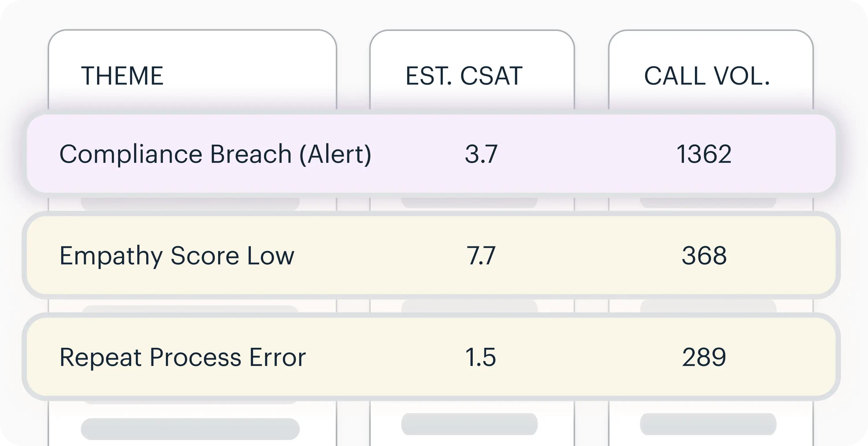Click the 368 call volume cell
The image size is (868, 446).
(704, 256)
